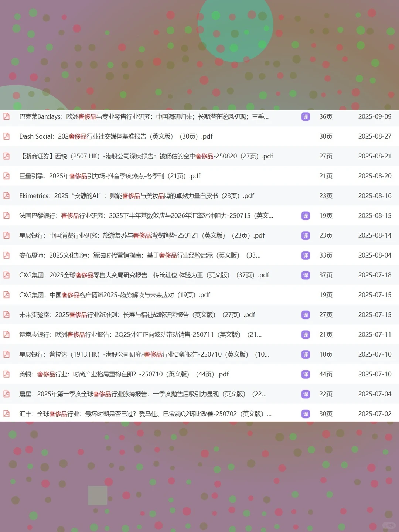Image resolution: width=399 pixels, height=532 pixels.
Task: Click the 36页 page count cell
Action: [326, 117]
